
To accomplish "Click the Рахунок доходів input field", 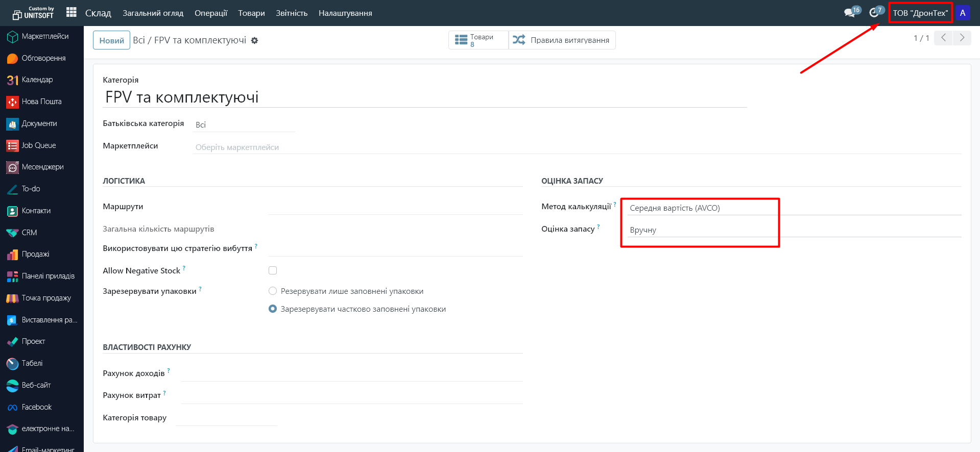I will (351, 373).
